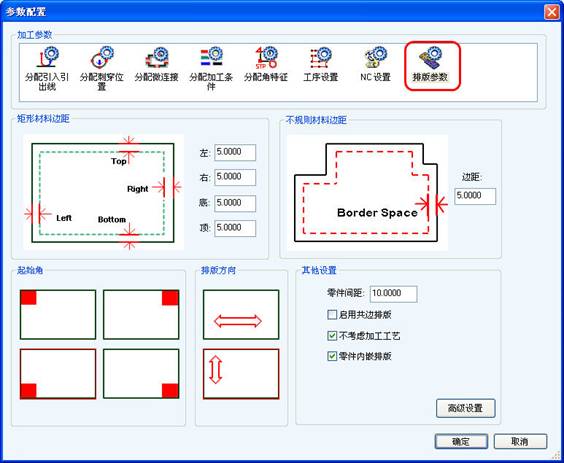This screenshot has height=463, width=564.
Task: Select the 排版参数 icon
Action: [432, 66]
